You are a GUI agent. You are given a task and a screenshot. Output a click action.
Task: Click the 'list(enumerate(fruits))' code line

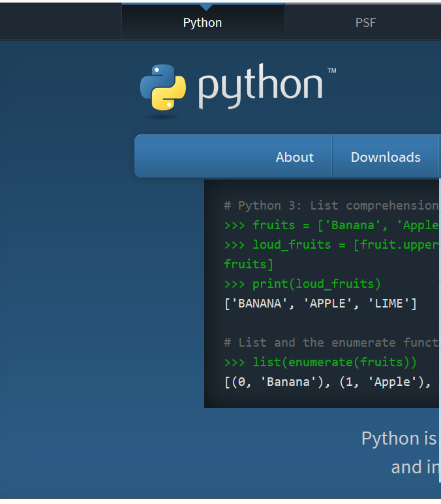point(320,362)
